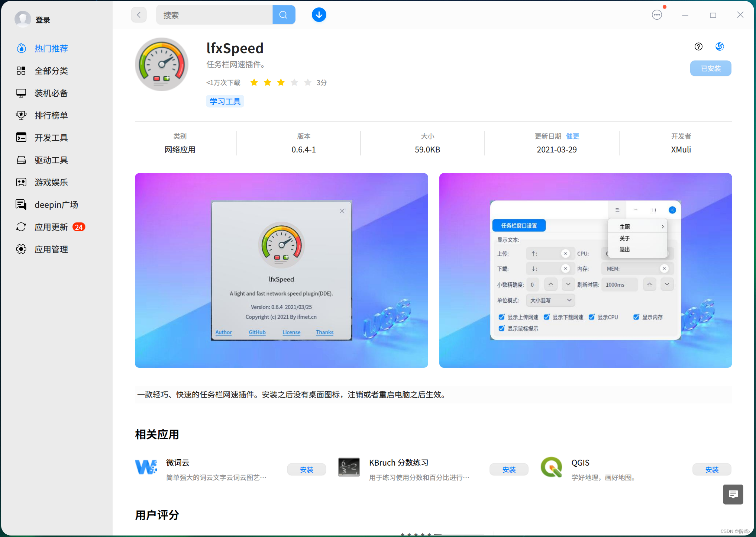Click the 排行榜单 trophy icon
This screenshot has height=537, width=756.
tap(21, 115)
